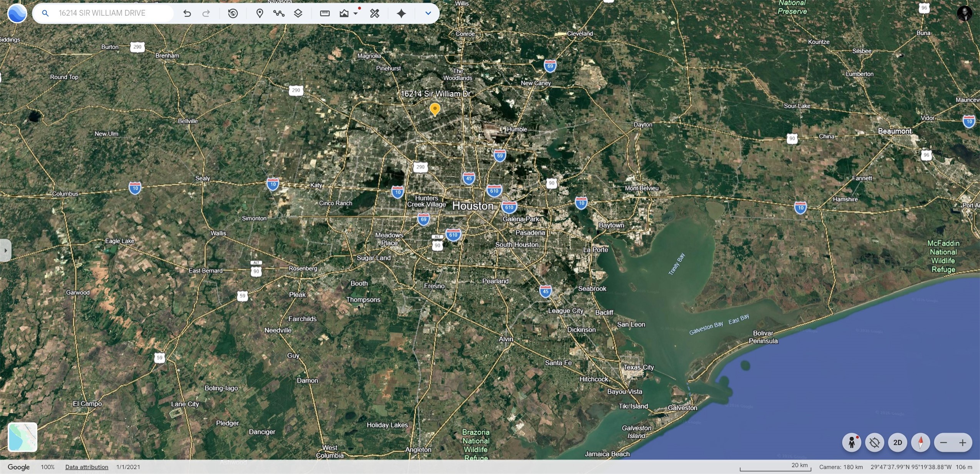Click the Angleton label
The width and height of the screenshot is (980, 474).
pyautogui.click(x=418, y=449)
